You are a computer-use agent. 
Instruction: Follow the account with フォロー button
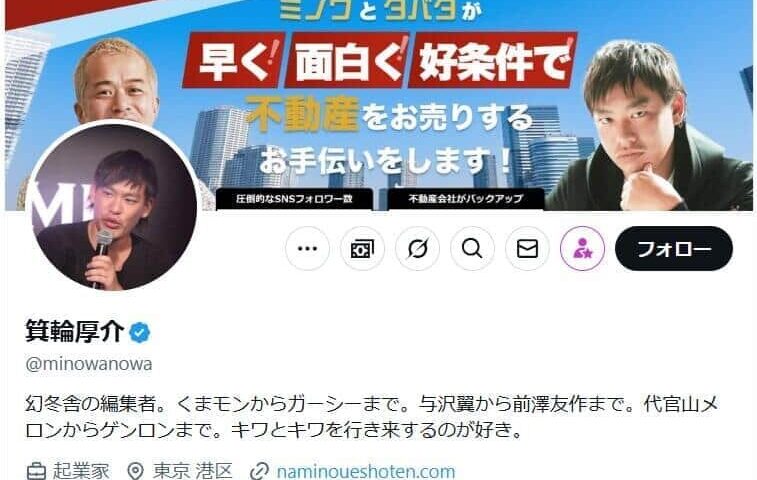coord(673,248)
